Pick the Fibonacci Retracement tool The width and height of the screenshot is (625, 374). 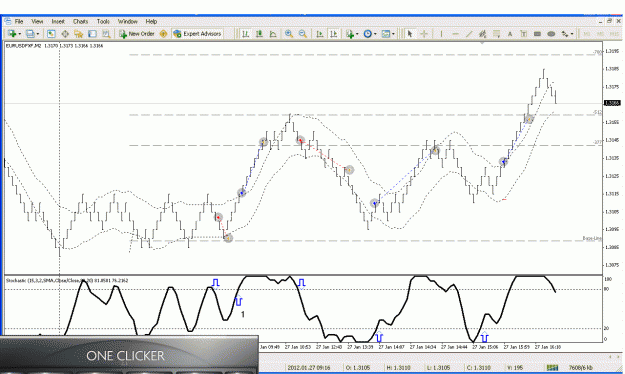(496, 34)
